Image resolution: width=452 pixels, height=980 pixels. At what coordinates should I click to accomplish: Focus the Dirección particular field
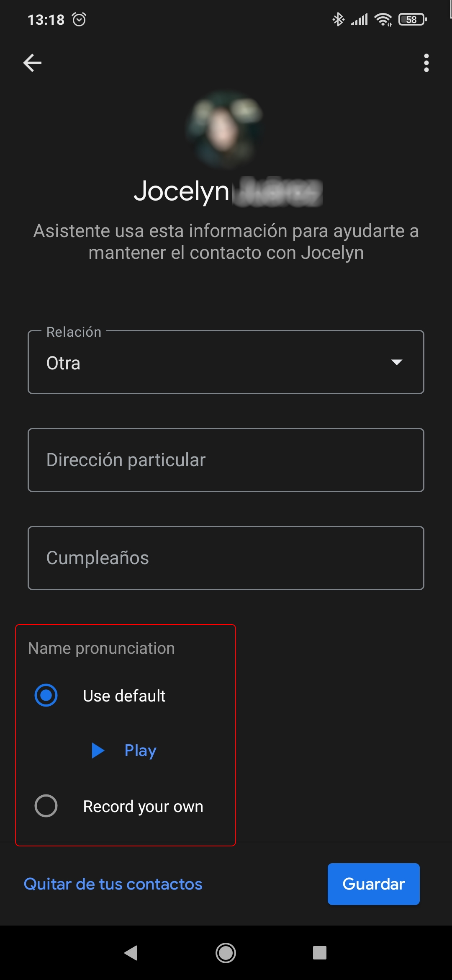[226, 460]
